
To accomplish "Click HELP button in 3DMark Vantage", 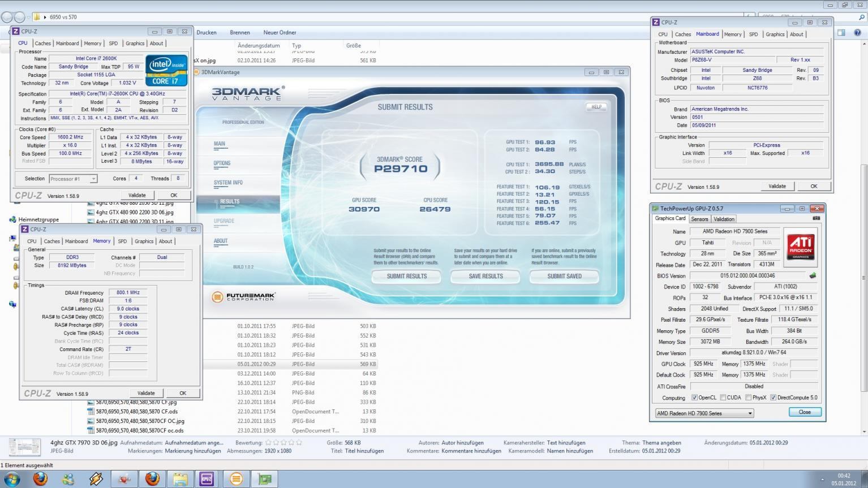I will point(596,106).
